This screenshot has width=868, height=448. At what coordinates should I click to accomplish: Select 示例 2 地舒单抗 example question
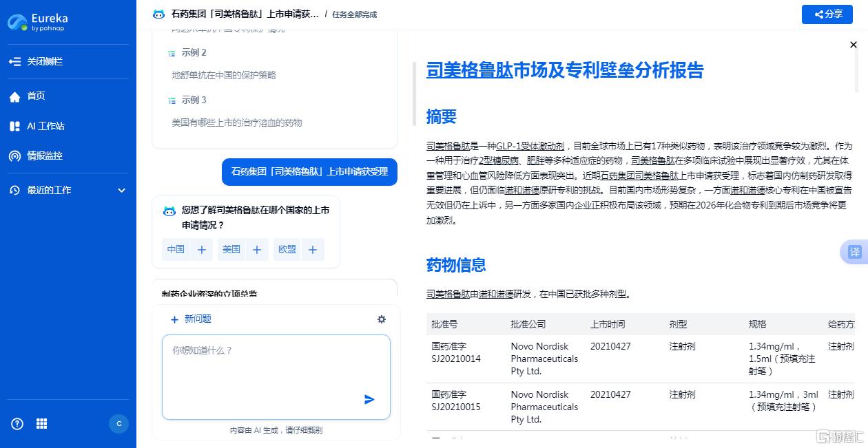pyautogui.click(x=224, y=75)
